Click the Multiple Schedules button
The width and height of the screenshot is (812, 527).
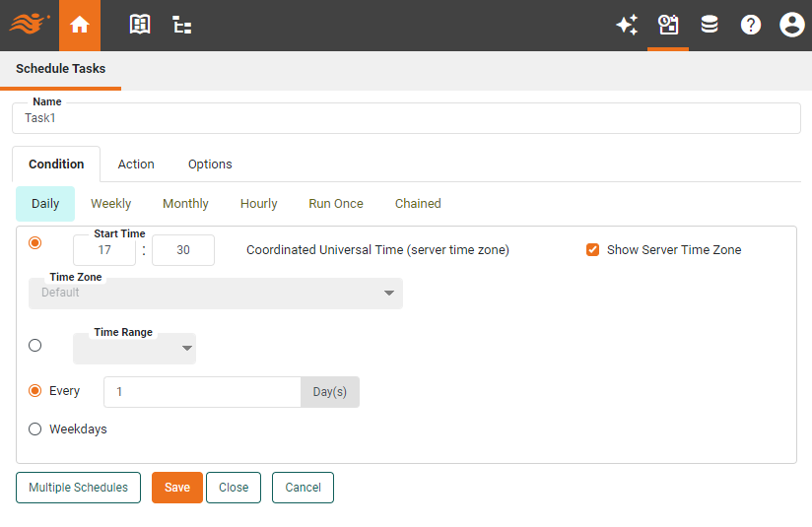(78, 488)
